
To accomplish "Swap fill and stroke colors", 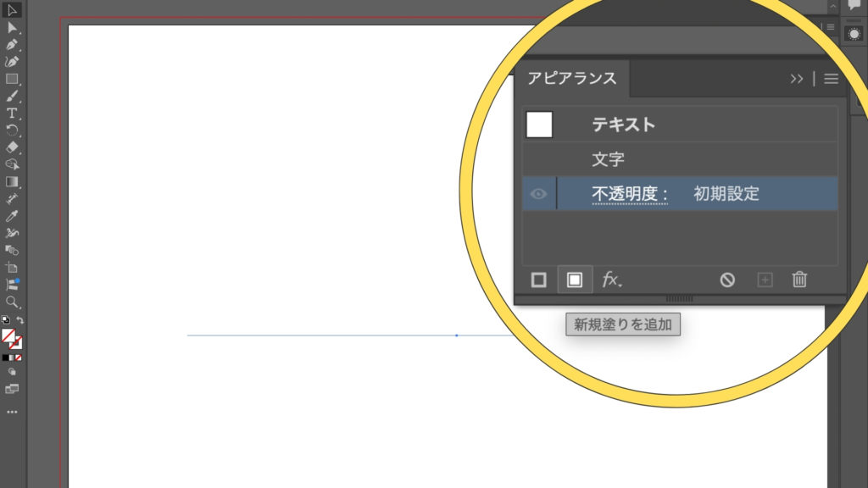I will 20,320.
